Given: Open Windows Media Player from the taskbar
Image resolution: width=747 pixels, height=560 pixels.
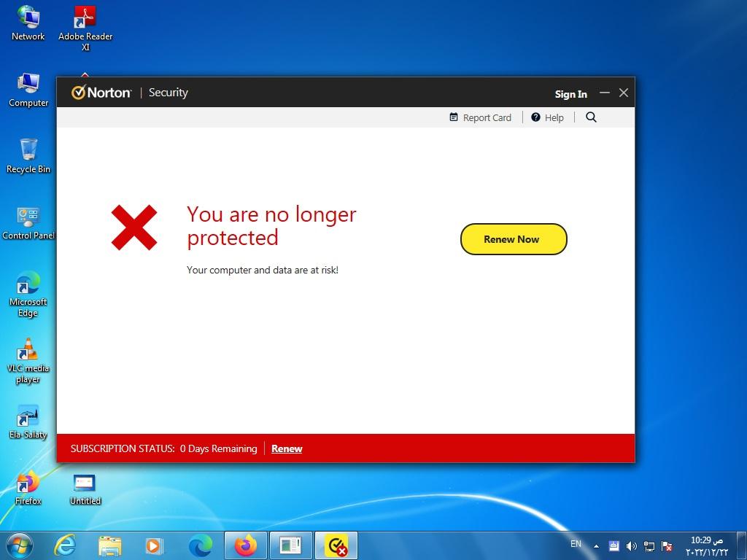Looking at the screenshot, I should pyautogui.click(x=153, y=545).
